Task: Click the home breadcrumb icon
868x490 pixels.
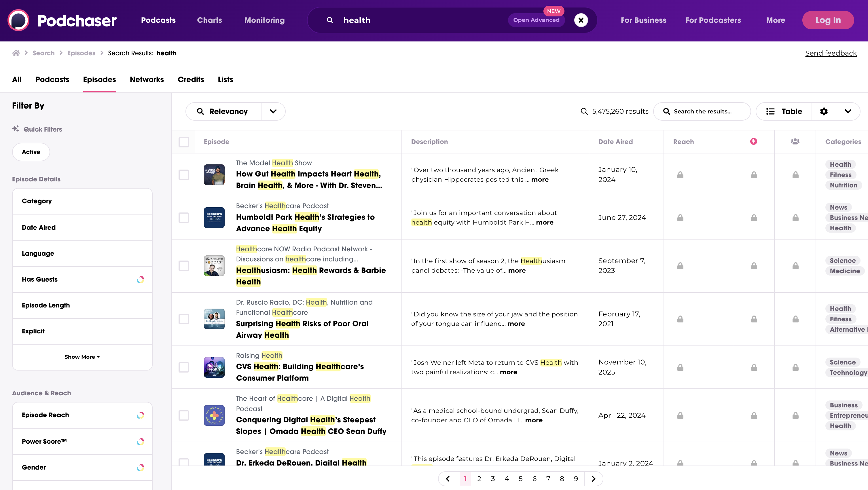Action: pyautogui.click(x=16, y=53)
